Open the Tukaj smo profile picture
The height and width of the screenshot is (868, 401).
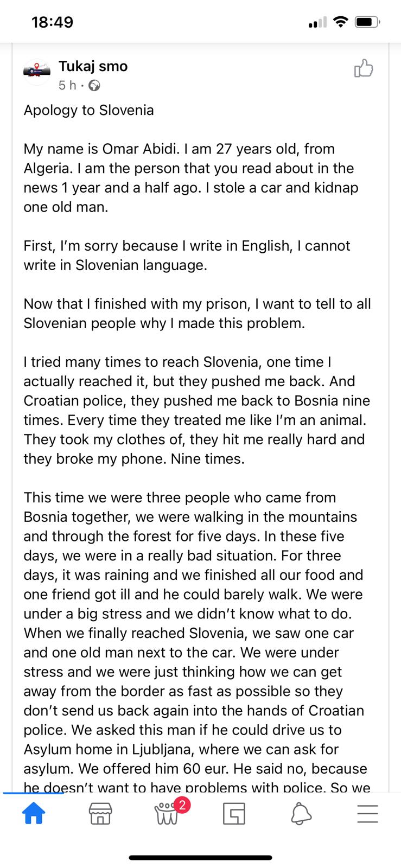(x=37, y=72)
